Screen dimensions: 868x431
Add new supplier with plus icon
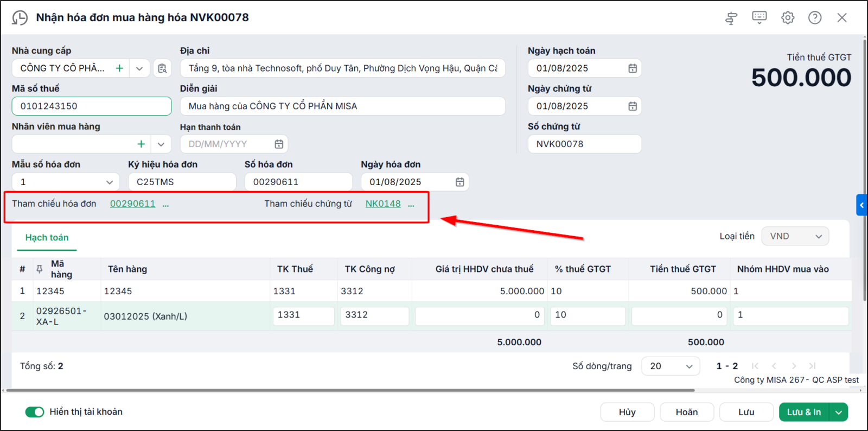click(x=119, y=68)
